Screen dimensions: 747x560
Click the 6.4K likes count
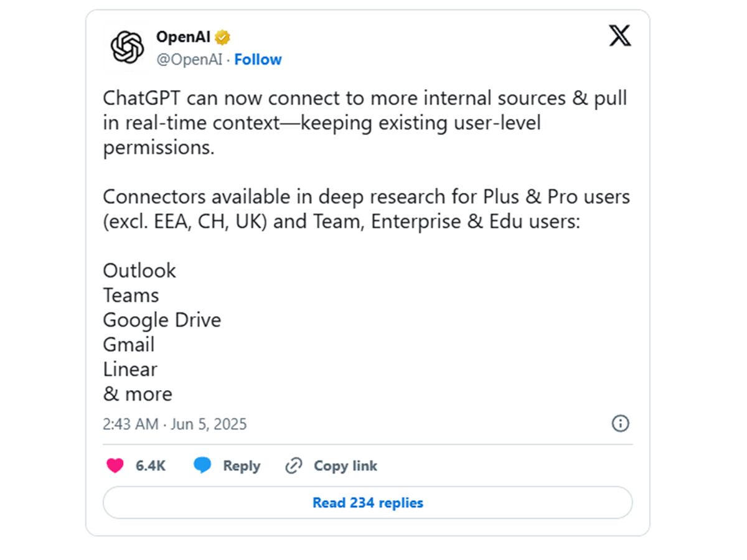point(151,465)
